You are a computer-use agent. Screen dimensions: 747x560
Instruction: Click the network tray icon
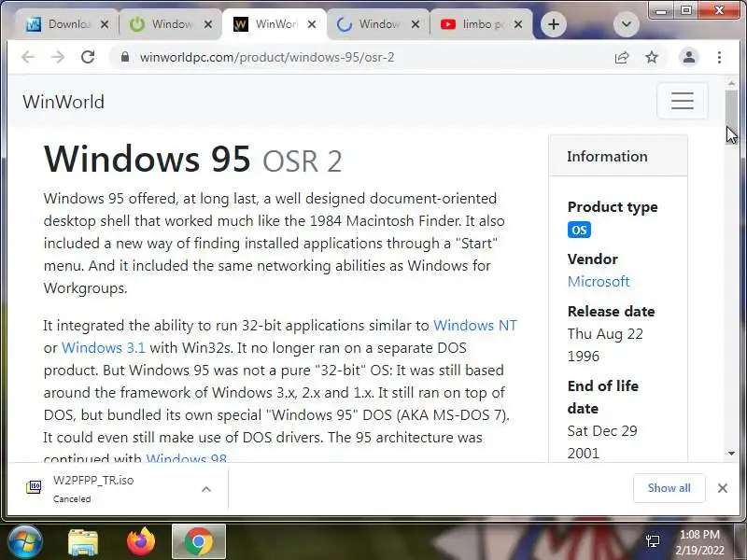point(653,541)
